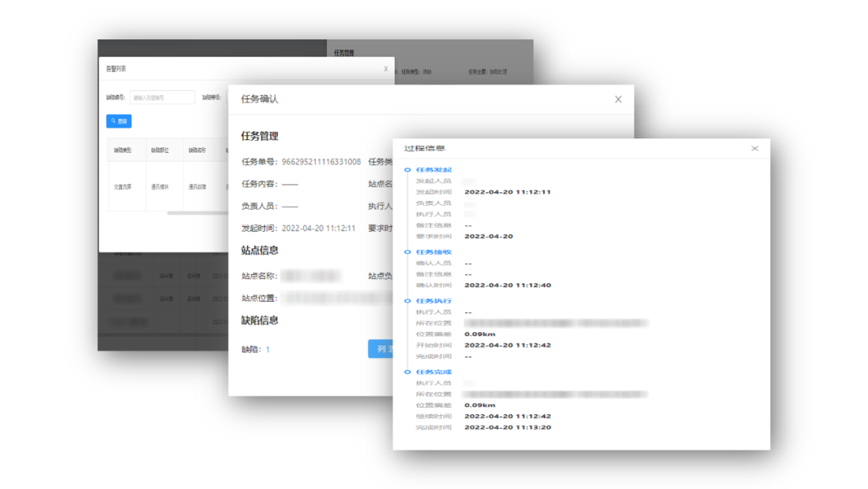Image resolution: width=868 pixels, height=489 pixels.
Task: Click 位置偏差 0.09km under 任务执行
Action: pos(480,334)
